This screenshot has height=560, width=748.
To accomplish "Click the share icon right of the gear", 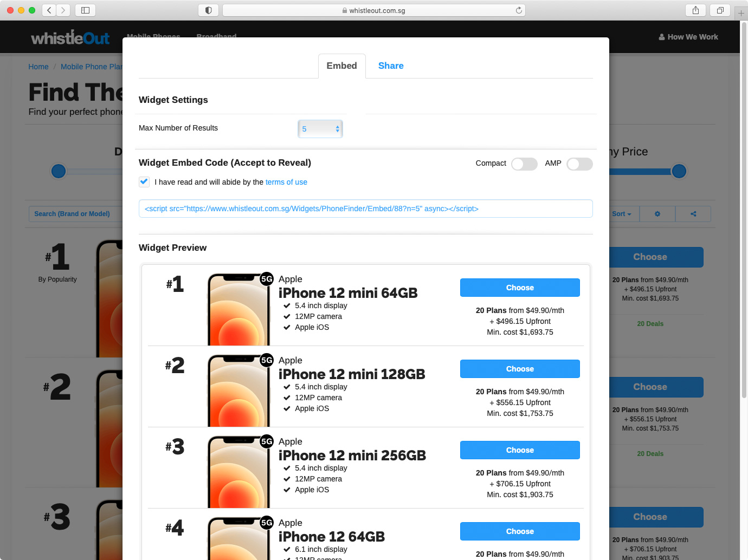I will (693, 214).
